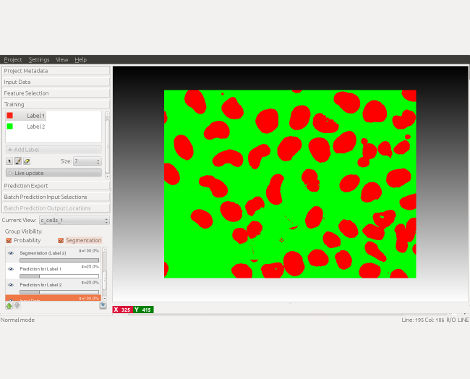Select the eraser tool

tap(27, 161)
